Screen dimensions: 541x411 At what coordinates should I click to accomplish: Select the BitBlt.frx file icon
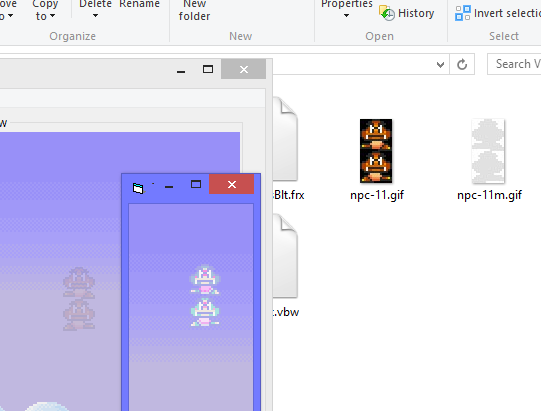285,139
